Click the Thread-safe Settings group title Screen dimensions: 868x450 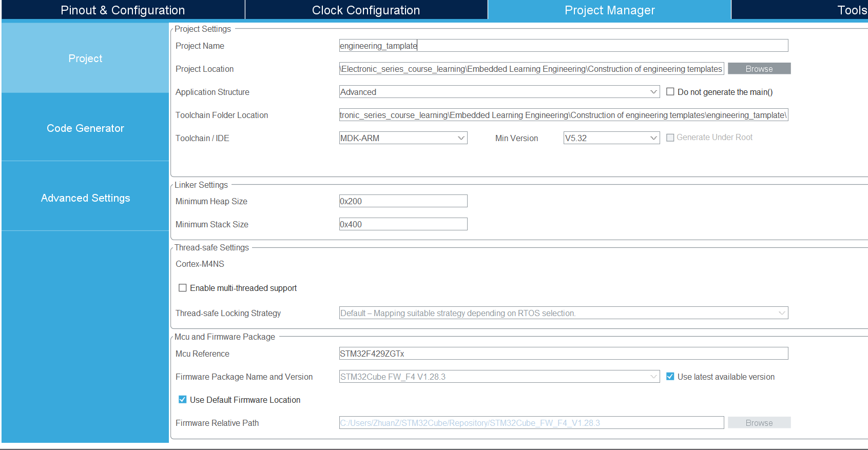(211, 247)
